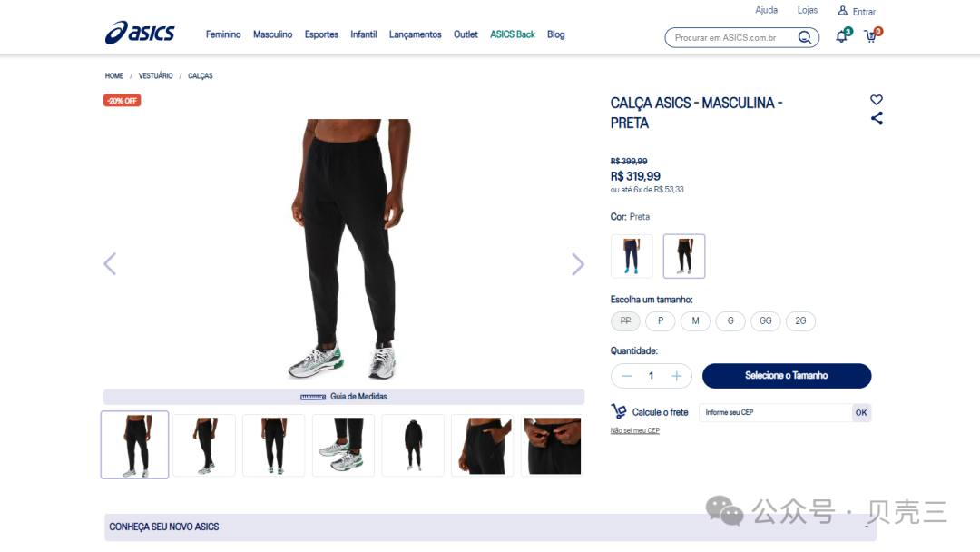Select size GG
Image resolution: width=980 pixels, height=552 pixels.
click(x=766, y=320)
